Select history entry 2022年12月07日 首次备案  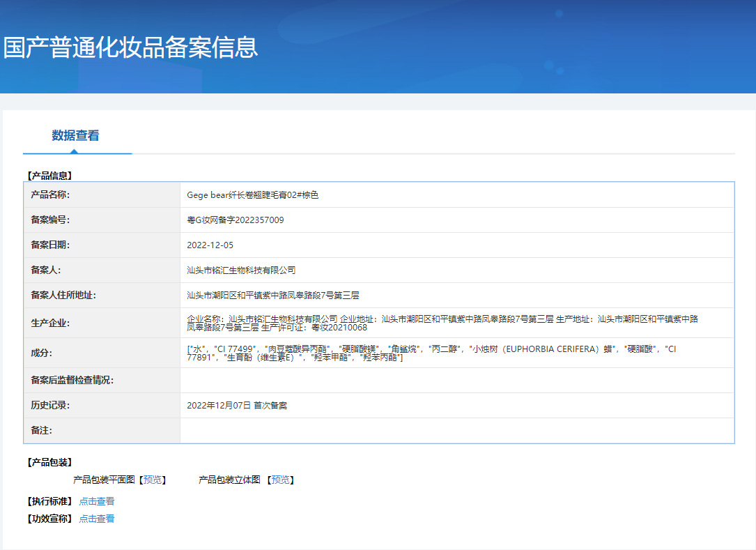click(x=237, y=405)
